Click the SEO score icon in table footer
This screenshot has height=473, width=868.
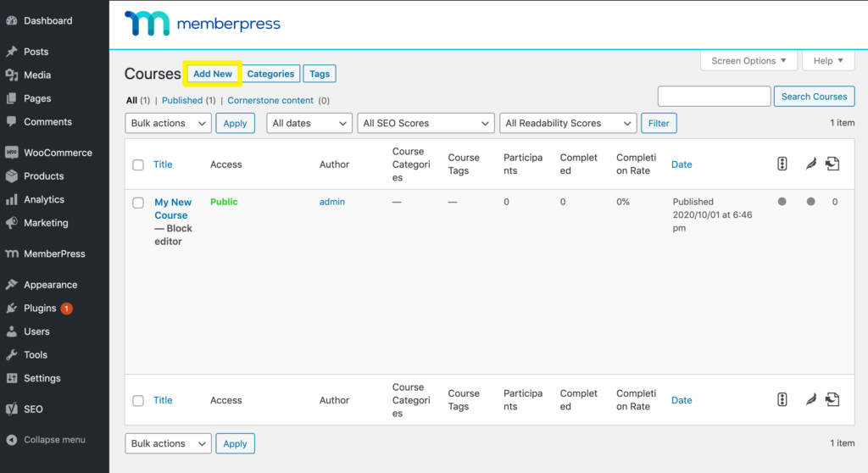pyautogui.click(x=782, y=399)
